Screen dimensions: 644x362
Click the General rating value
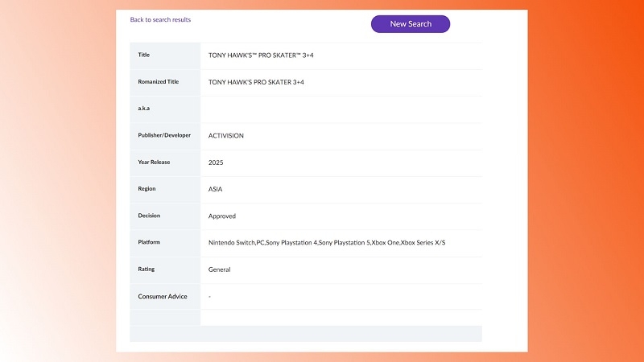click(220, 269)
